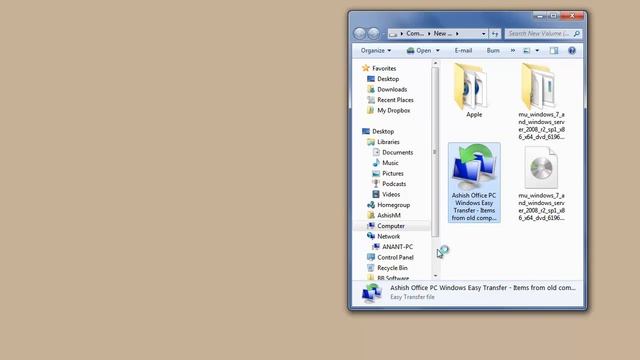Viewport: 640px width, 360px height.
Task: Click inside the Search New Volume field
Action: click(x=539, y=33)
